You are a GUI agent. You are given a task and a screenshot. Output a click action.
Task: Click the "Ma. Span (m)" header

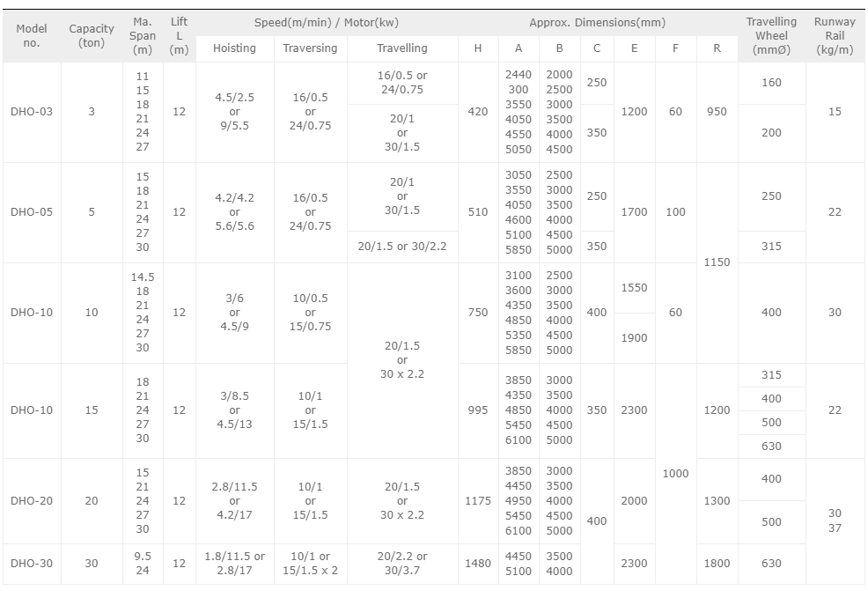click(x=143, y=35)
